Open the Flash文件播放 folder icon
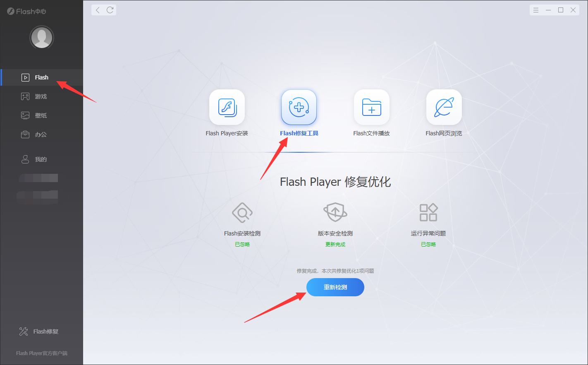Viewport: 588px width, 365px height. pos(372,107)
